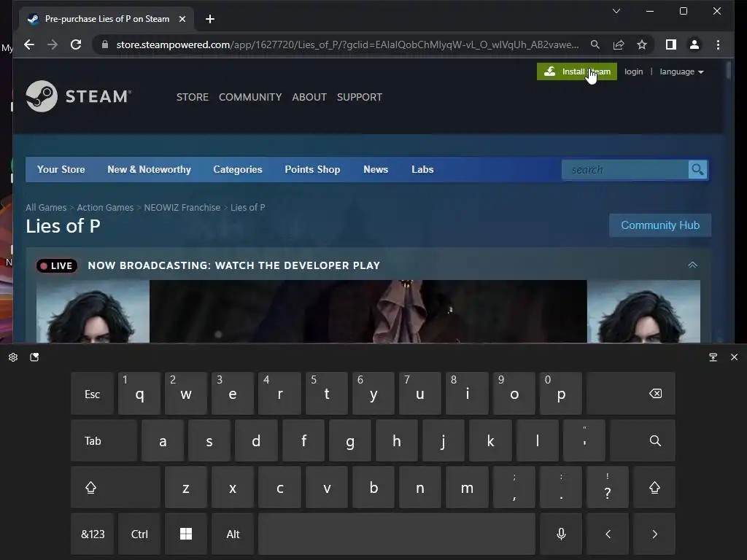
Task: Open the ABOUT page
Action: [309, 97]
